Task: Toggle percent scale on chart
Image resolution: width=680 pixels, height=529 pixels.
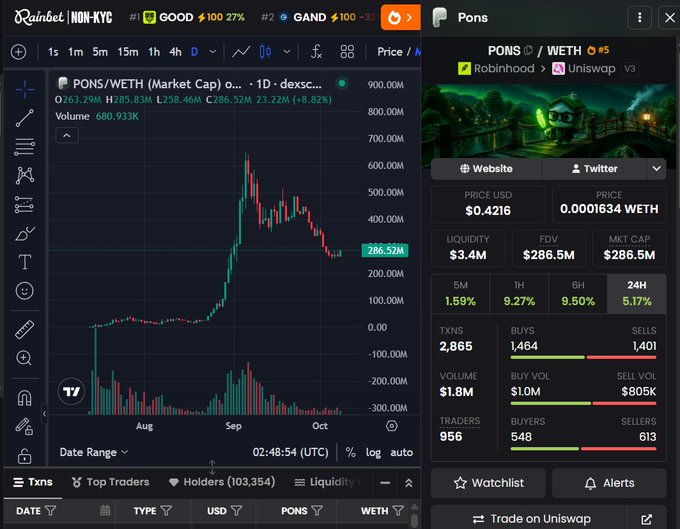Action: [x=350, y=453]
